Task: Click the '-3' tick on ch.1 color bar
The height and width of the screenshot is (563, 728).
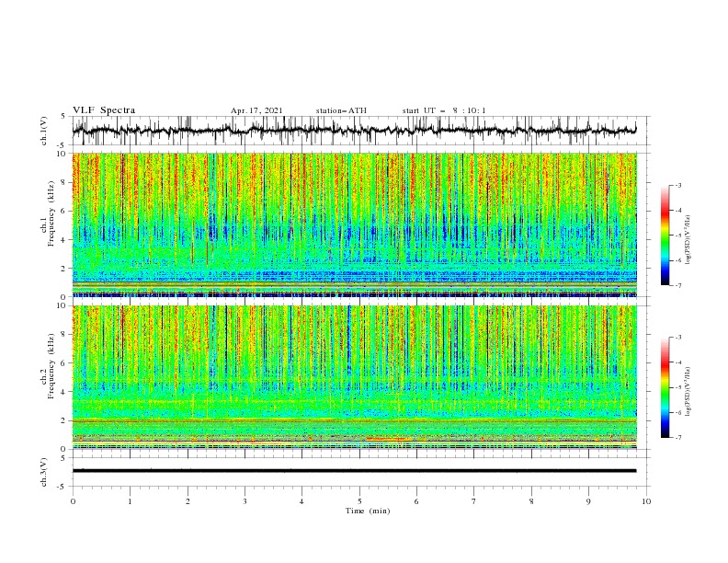Action: click(x=677, y=185)
